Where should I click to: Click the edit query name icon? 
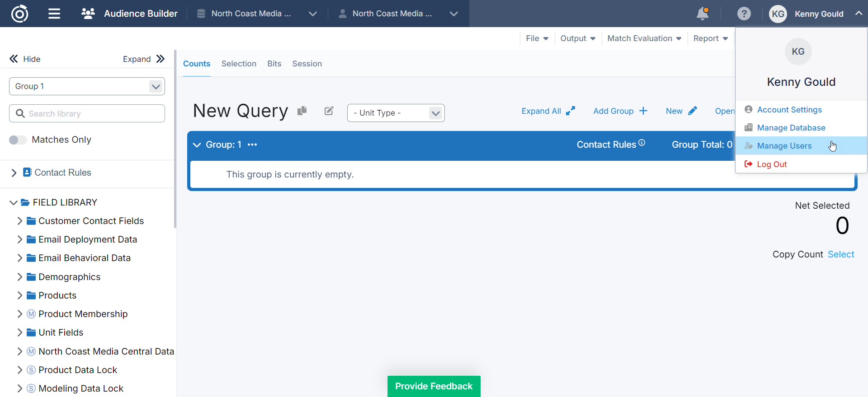pos(329,111)
